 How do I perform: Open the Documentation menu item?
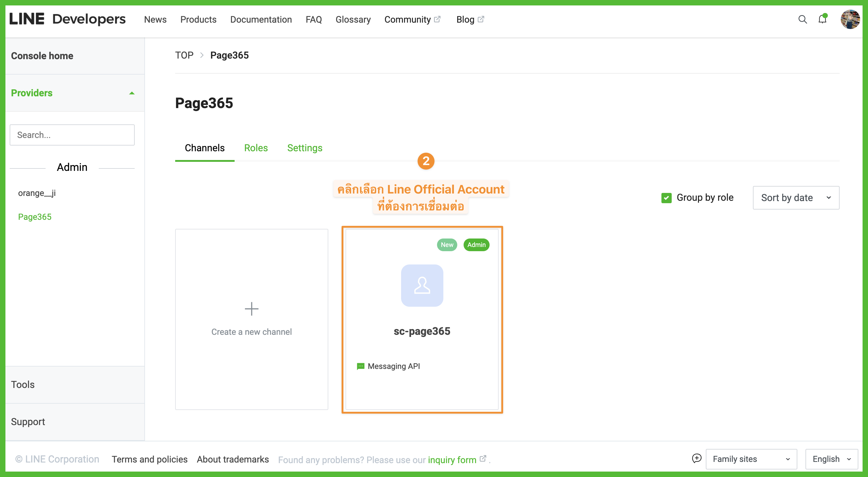point(261,19)
